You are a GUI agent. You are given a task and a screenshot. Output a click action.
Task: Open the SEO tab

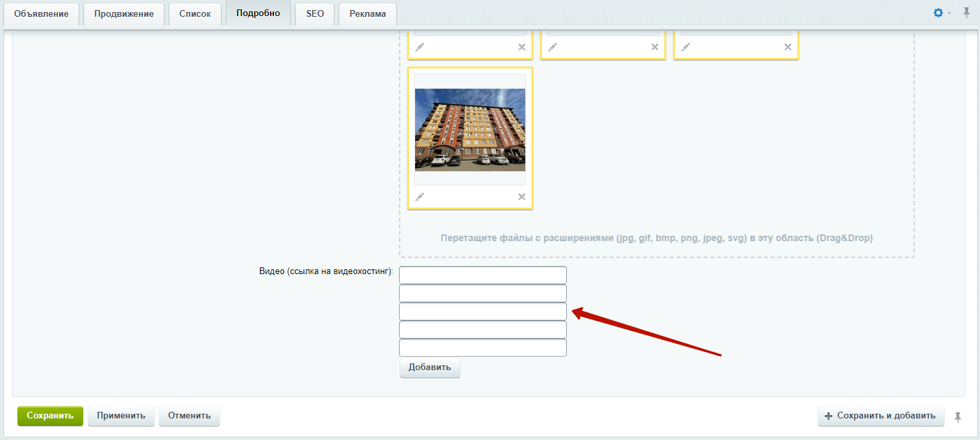point(314,14)
